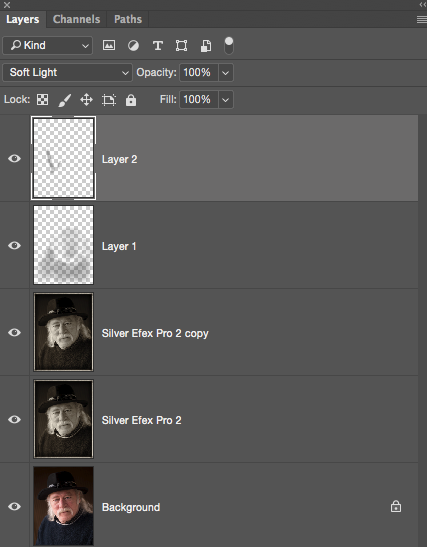Hide the Background layer visibility eye
The image size is (427, 547).
(x=14, y=506)
